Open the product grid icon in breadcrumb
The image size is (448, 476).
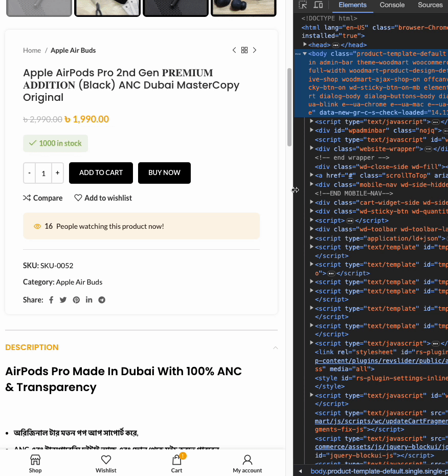click(244, 50)
